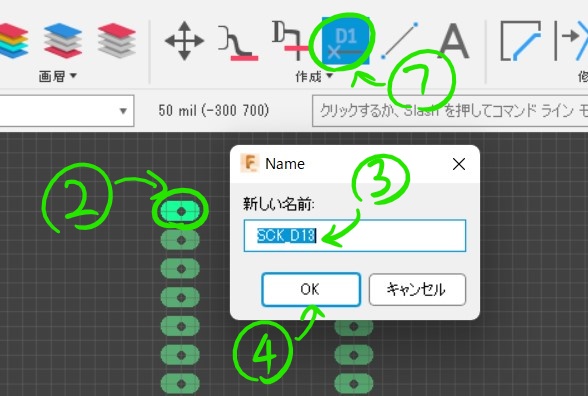Confirm with the OK button
The height and width of the screenshot is (396, 588).
point(311,289)
